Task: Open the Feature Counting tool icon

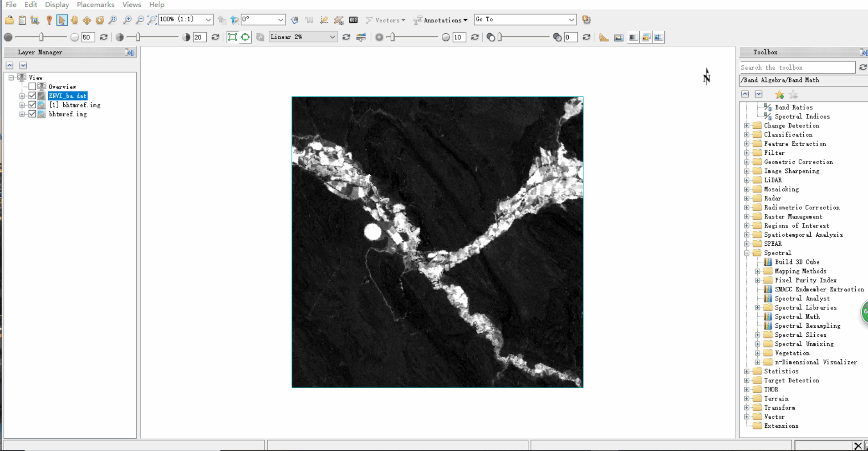Action: point(353,20)
